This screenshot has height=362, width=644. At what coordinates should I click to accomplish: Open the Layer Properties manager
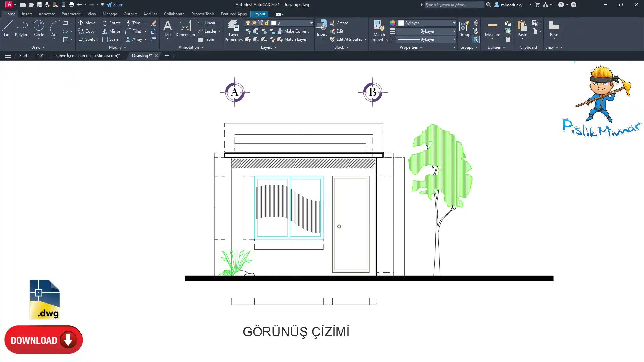[x=233, y=31]
